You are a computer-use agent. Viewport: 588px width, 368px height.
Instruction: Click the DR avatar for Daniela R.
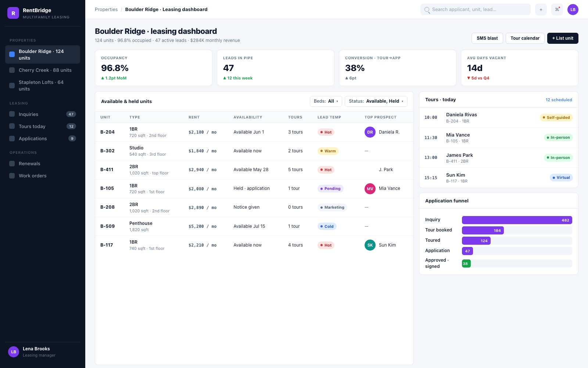[x=370, y=132]
